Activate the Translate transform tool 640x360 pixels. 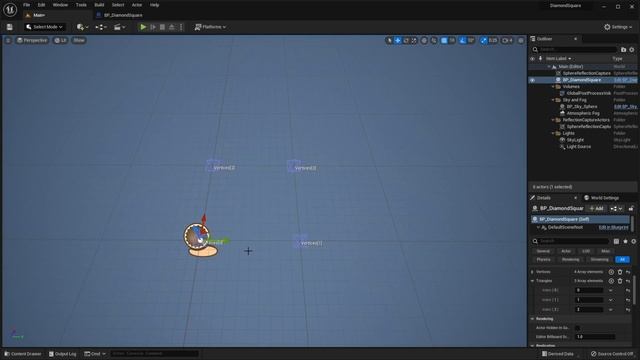click(x=398, y=40)
